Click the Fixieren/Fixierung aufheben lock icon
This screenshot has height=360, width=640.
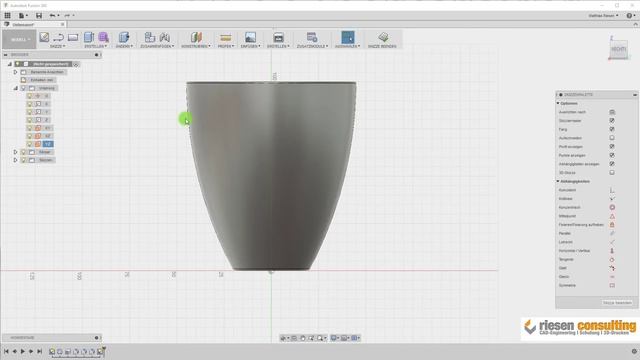pyautogui.click(x=612, y=225)
